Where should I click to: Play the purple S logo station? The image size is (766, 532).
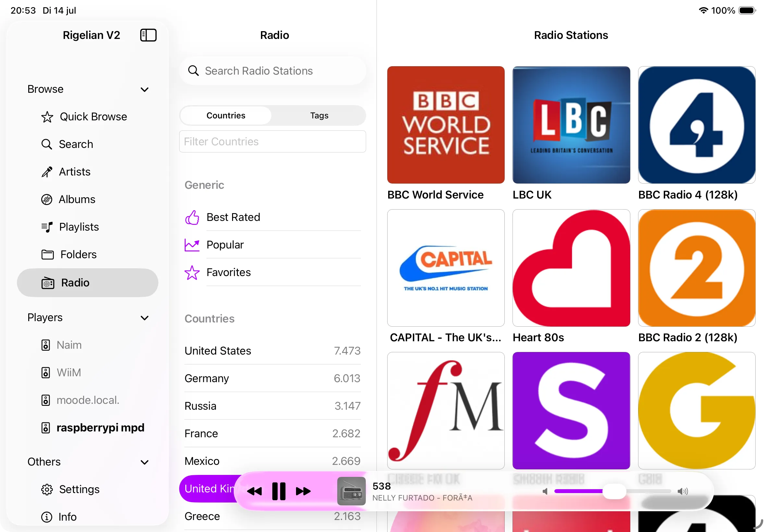(x=571, y=411)
